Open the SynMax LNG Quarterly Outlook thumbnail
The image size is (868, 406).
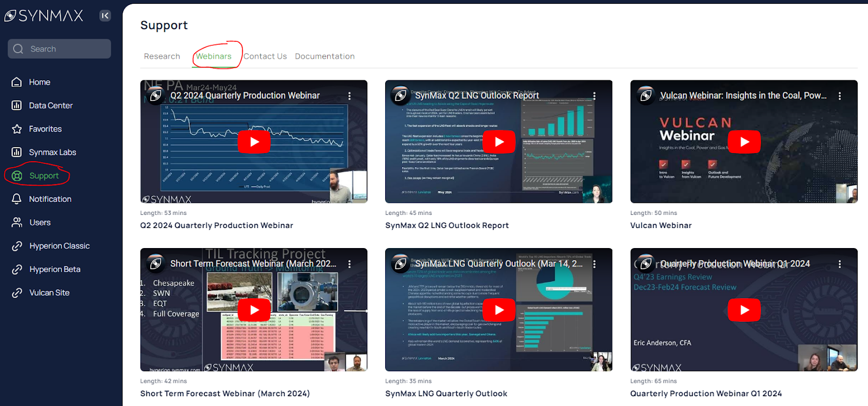coord(499,310)
